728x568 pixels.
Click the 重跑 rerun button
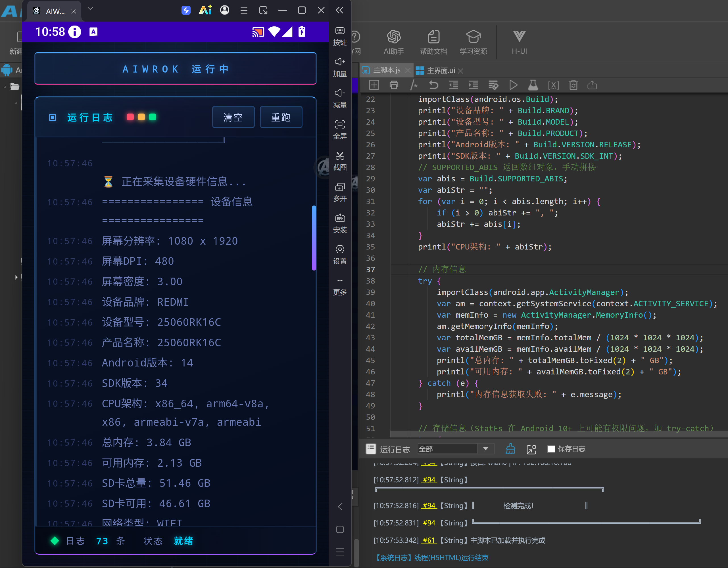(x=281, y=117)
